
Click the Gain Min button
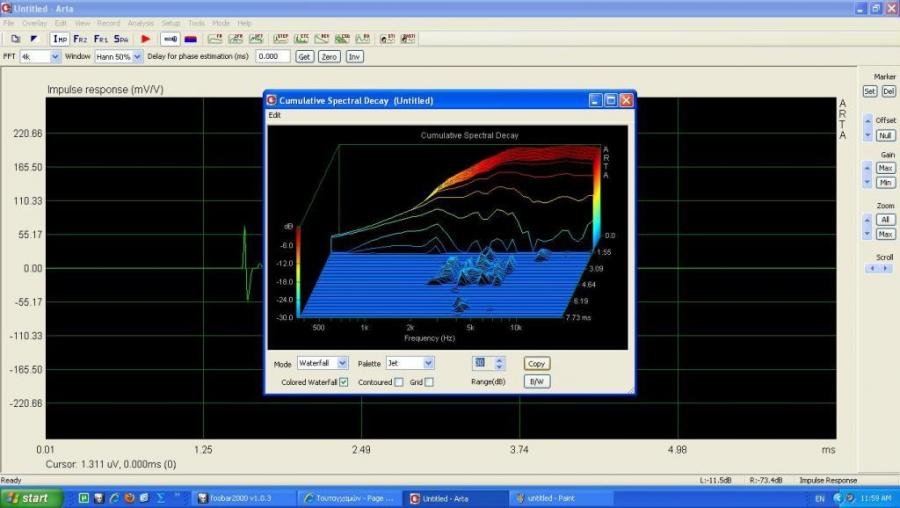[885, 183]
